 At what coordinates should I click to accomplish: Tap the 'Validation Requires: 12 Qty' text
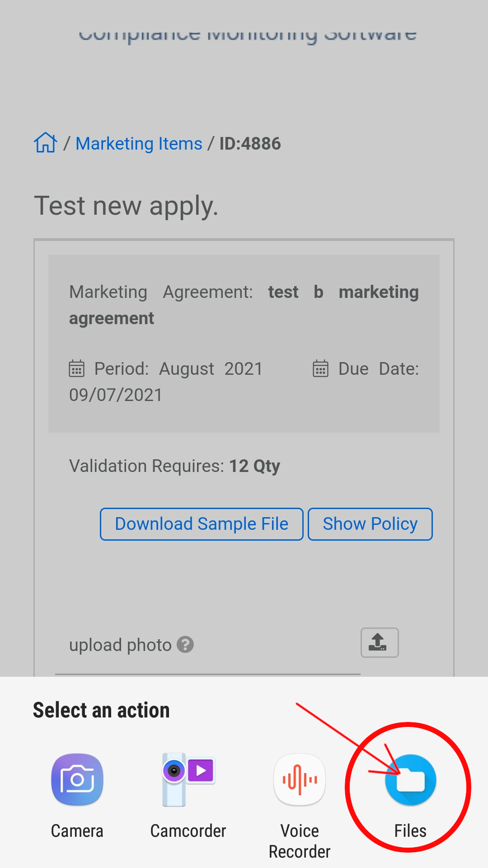click(x=174, y=466)
